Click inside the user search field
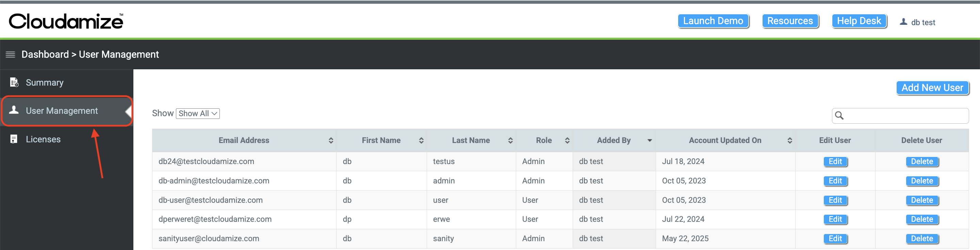Viewport: 980px width, 250px height. click(905, 115)
